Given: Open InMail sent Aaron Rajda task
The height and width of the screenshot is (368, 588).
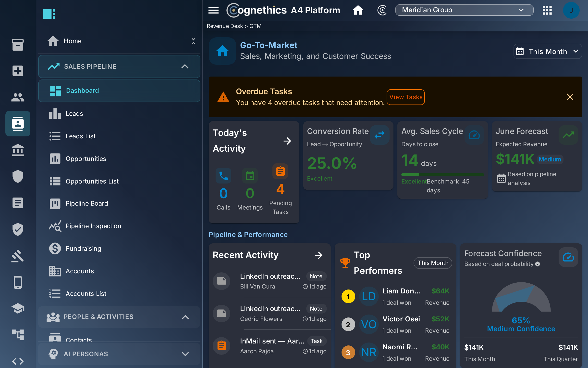Looking at the screenshot, I should tap(269, 346).
